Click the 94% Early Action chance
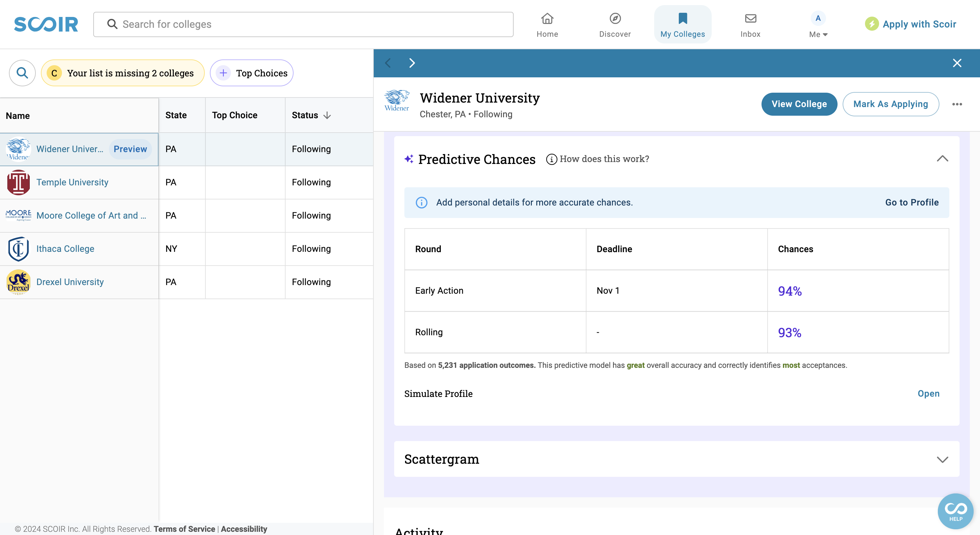The width and height of the screenshot is (980, 535). point(790,291)
